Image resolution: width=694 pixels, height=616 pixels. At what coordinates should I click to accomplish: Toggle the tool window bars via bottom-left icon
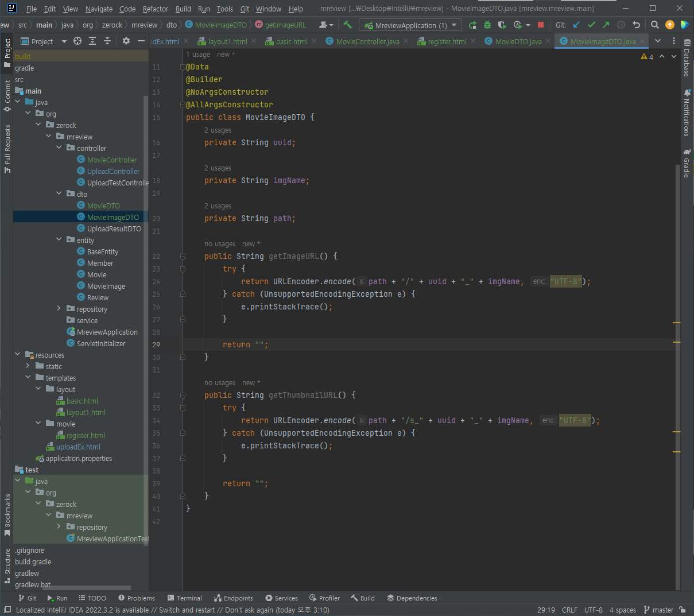pos(7,610)
